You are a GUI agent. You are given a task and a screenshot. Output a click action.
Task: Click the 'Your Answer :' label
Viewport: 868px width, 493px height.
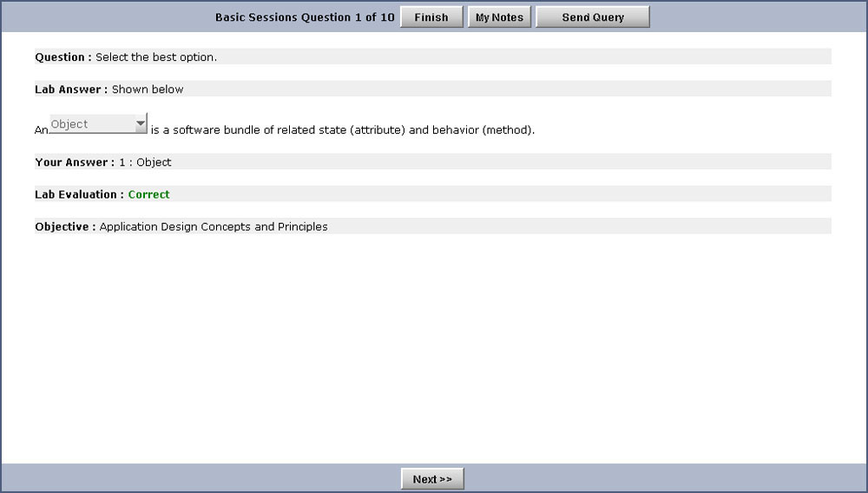tap(75, 162)
